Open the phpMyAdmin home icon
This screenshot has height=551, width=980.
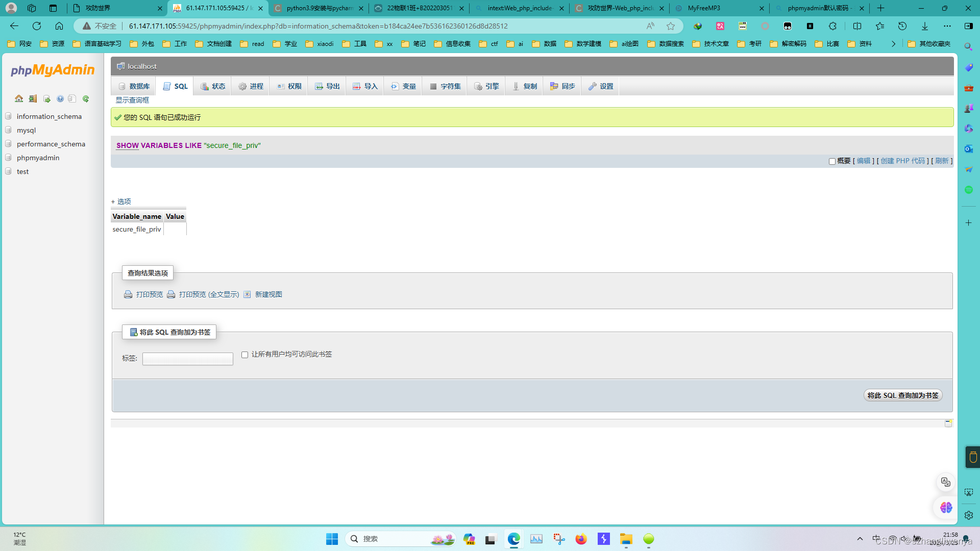(19, 98)
